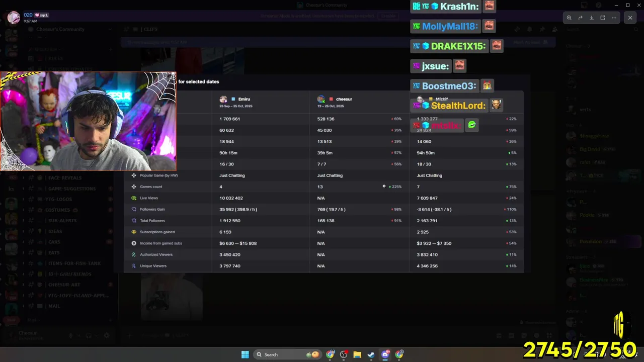Click the Games count row icon

[x=134, y=187]
